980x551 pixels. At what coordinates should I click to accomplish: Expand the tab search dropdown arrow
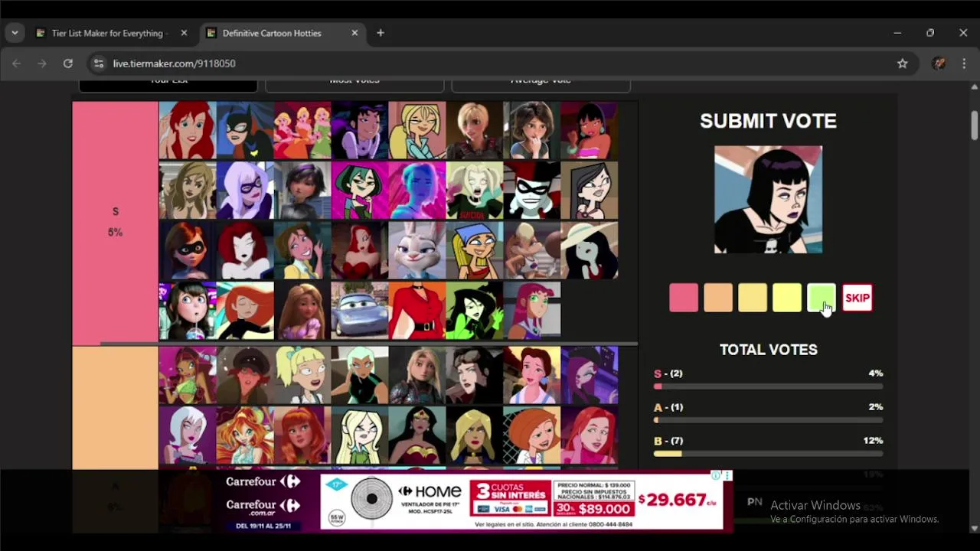15,33
